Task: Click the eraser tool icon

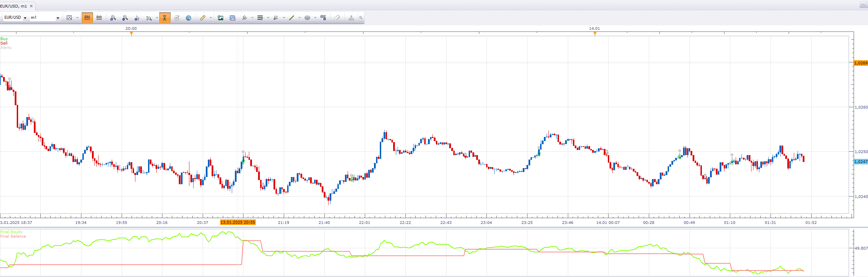Action: point(337,18)
